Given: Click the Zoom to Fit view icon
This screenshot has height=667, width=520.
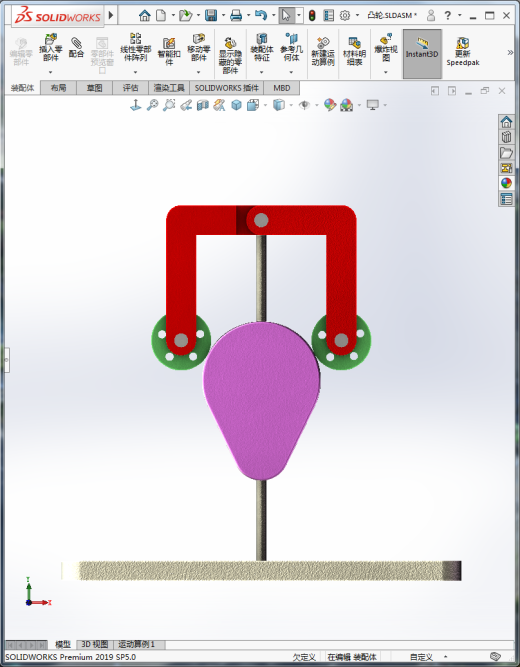Looking at the screenshot, I should click(x=152, y=105).
